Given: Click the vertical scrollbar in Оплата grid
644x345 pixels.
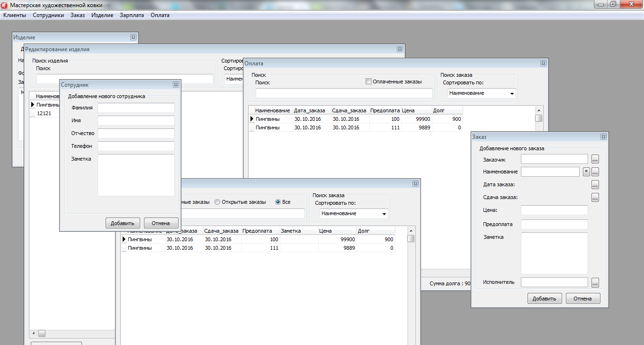Looking at the screenshot, I should click(x=538, y=118).
